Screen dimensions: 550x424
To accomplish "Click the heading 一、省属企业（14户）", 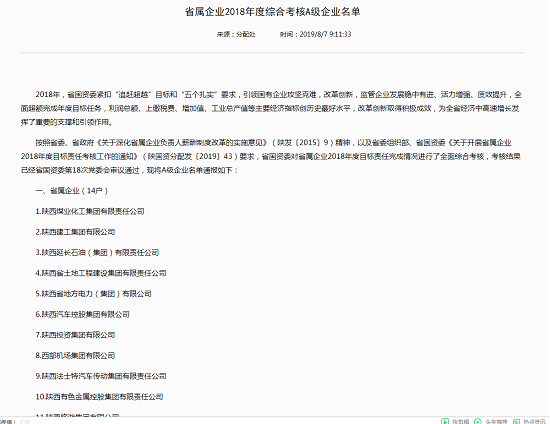I will click(x=72, y=191).
